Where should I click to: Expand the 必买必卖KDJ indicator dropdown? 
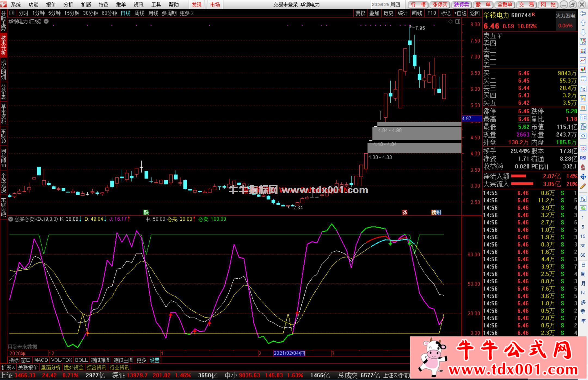(11, 219)
